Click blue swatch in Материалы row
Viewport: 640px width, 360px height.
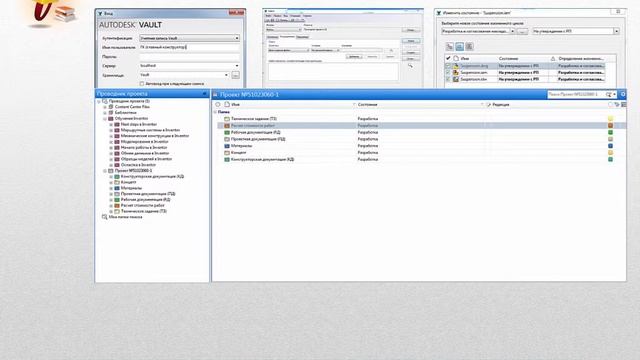pos(610,146)
